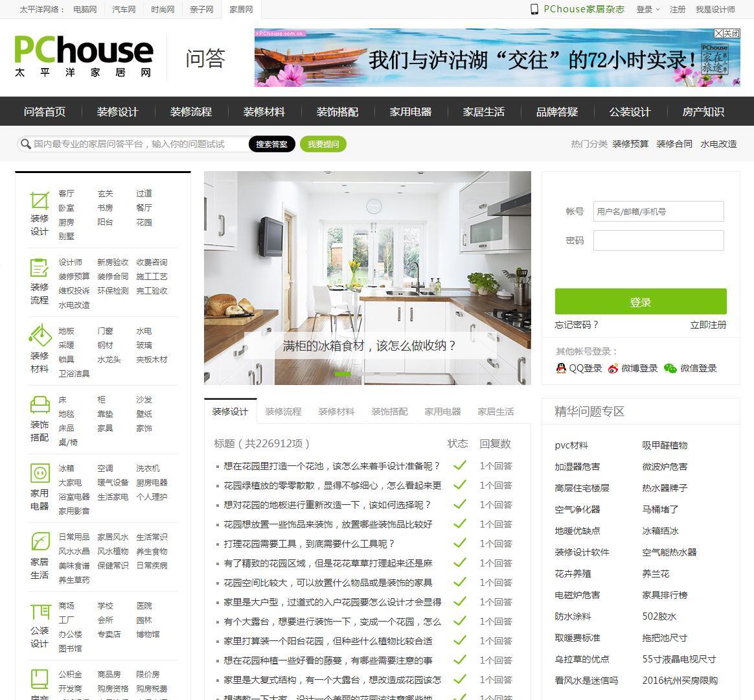Image resolution: width=754 pixels, height=700 pixels.
Task: Open question 家里打算装一个阳台花园
Action: pos(328,641)
